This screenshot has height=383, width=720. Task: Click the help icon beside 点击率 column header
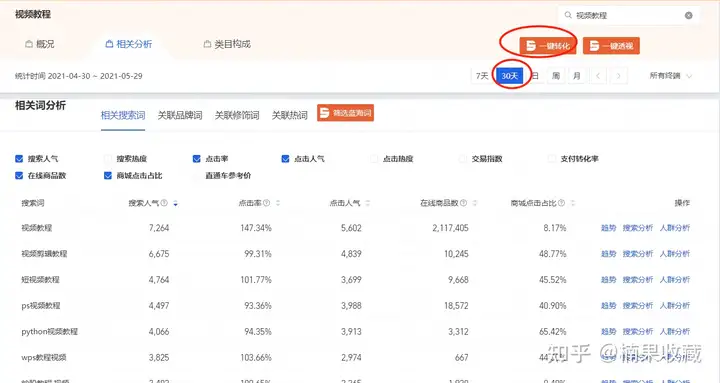266,203
